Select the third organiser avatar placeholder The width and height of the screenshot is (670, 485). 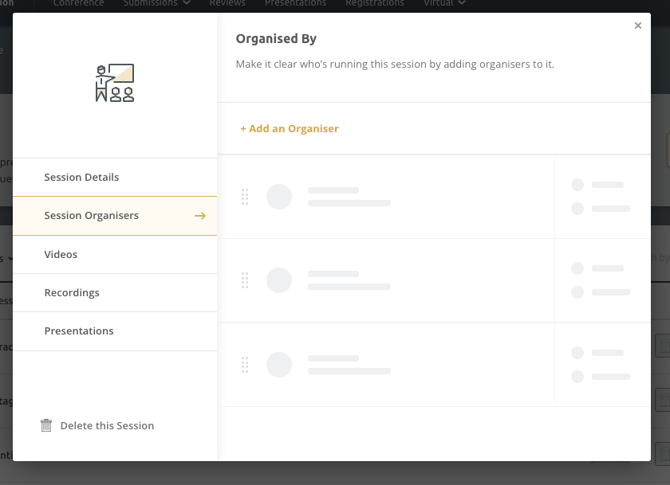[x=279, y=365]
